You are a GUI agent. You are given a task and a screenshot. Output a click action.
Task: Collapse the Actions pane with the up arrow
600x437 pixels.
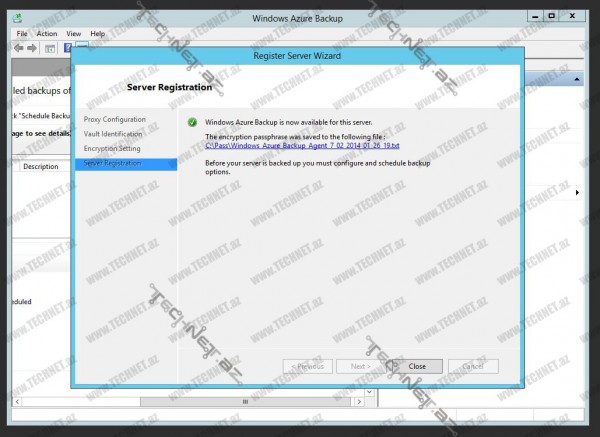[576, 79]
